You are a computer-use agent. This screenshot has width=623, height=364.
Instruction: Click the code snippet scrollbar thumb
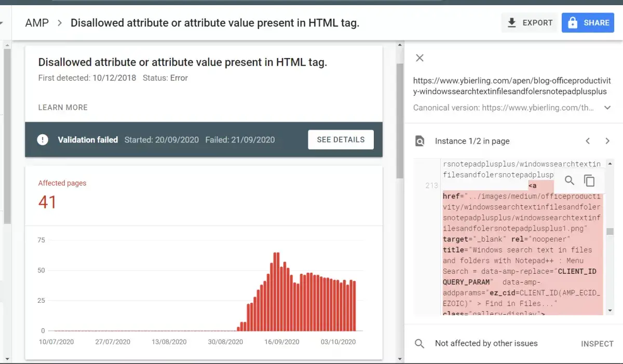pos(610,232)
